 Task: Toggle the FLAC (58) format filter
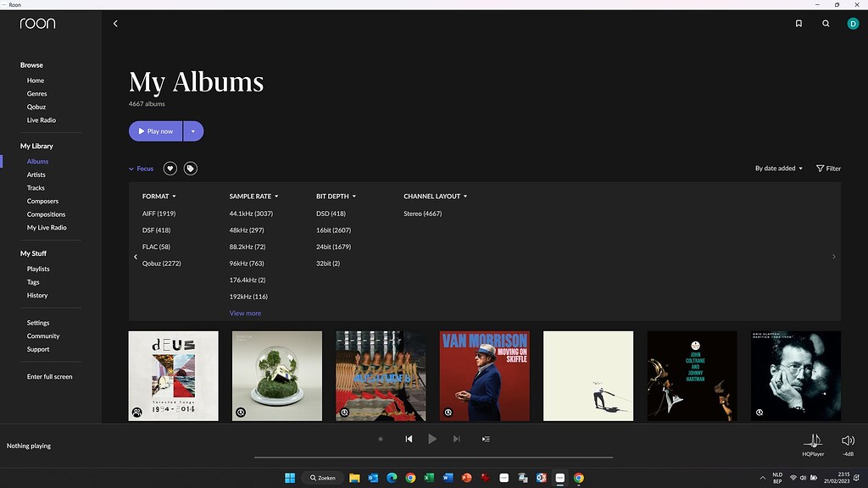pos(156,247)
